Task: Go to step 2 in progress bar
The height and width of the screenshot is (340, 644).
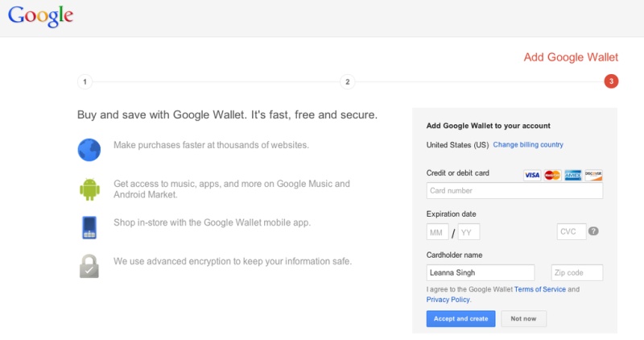Action: 348,81
